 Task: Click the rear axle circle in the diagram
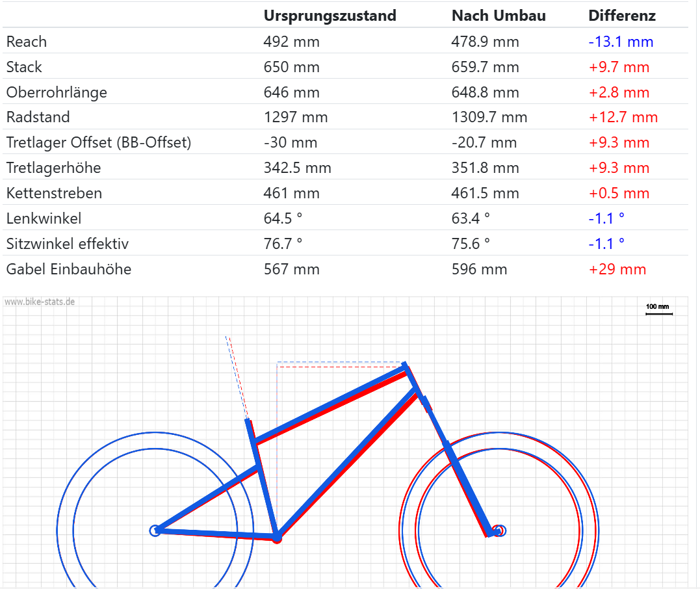155,530
